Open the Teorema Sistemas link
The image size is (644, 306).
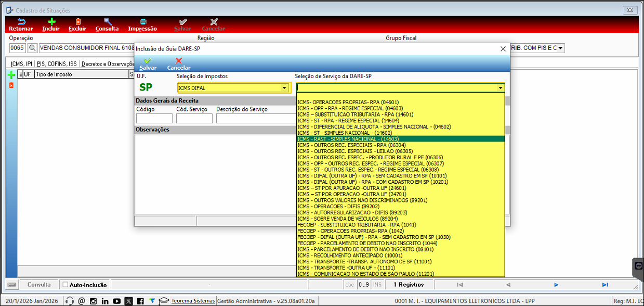click(x=193, y=301)
